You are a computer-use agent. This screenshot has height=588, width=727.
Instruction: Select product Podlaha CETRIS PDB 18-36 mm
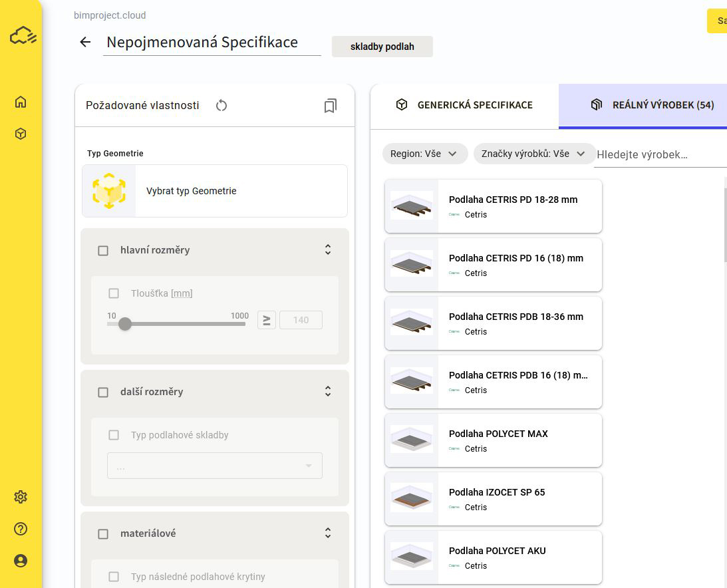tap(494, 323)
